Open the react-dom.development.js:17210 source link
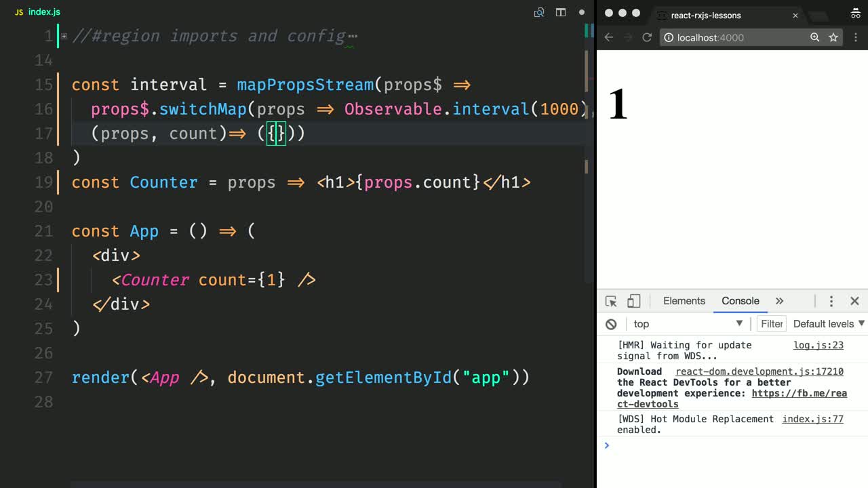The height and width of the screenshot is (488, 868). pyautogui.click(x=759, y=371)
